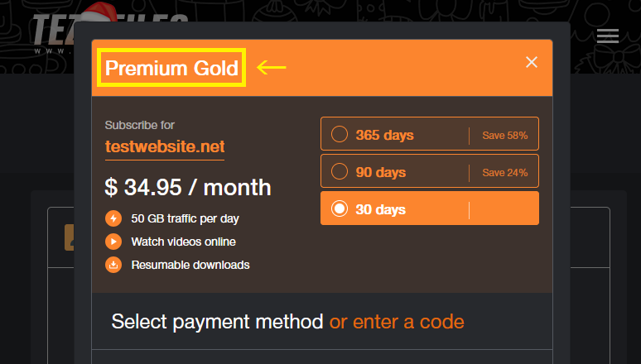Open the hamburger menu

(x=607, y=36)
